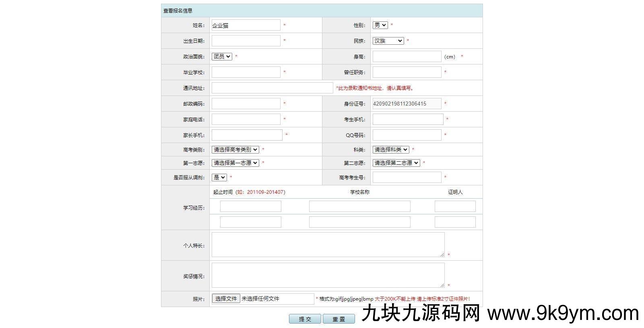Screen dimensions: 644x328
Task: Click the 奖惩情况 text area
Action: click(328, 275)
